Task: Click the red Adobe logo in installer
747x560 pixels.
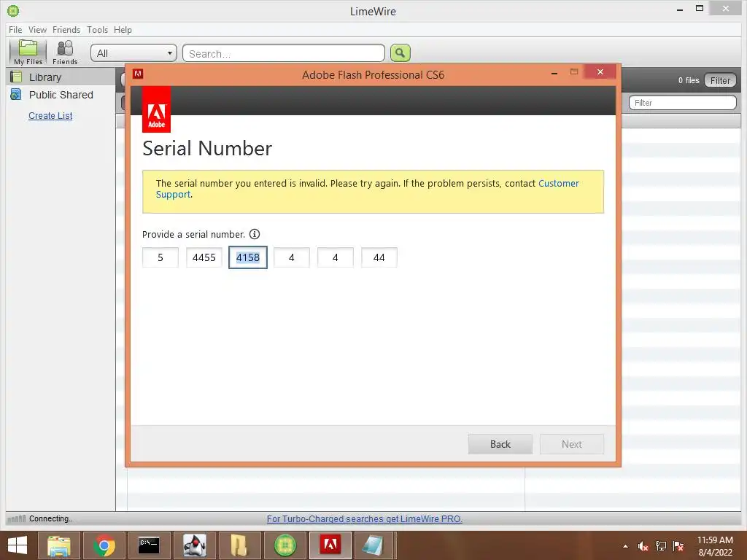Action: coord(156,109)
